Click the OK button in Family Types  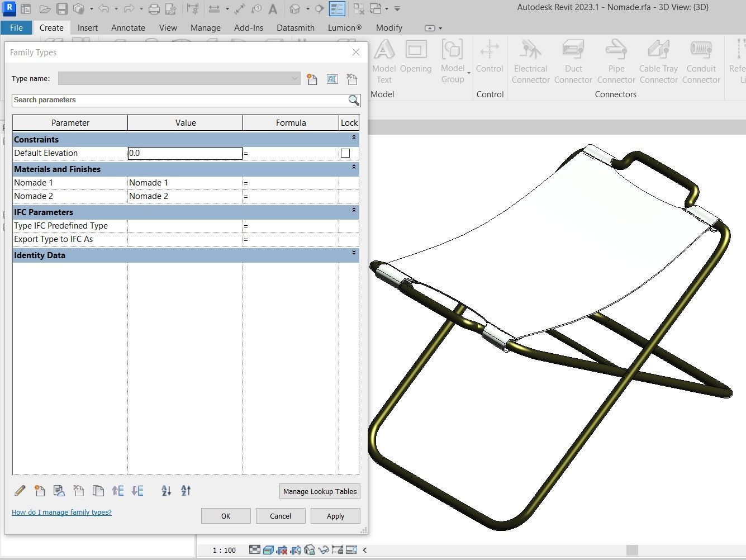226,516
